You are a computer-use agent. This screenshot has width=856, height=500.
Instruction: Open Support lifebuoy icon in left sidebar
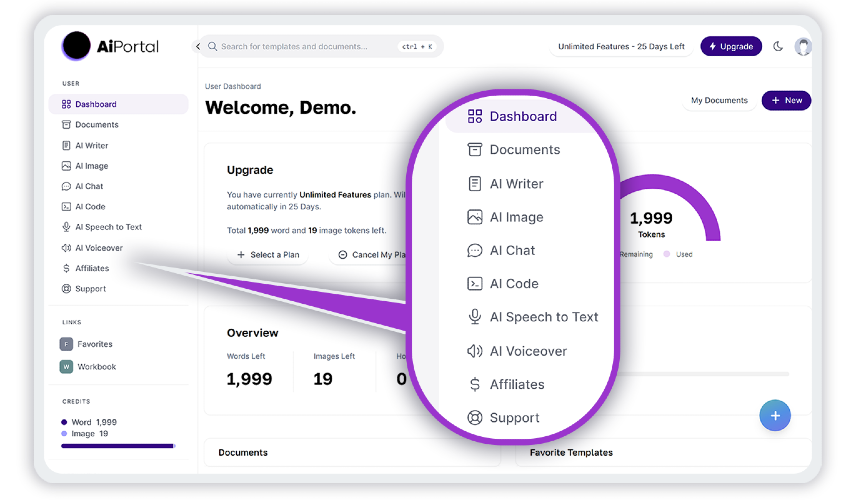tap(66, 289)
